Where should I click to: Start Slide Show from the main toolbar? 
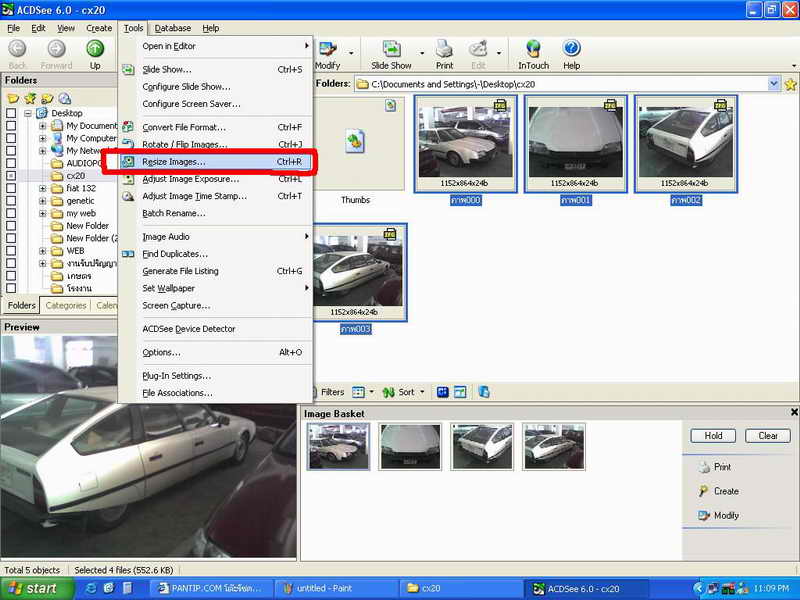click(x=391, y=49)
